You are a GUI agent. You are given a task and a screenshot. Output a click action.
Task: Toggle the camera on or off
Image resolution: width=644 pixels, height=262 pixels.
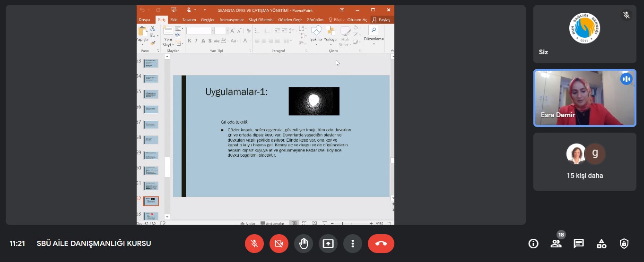(278, 244)
